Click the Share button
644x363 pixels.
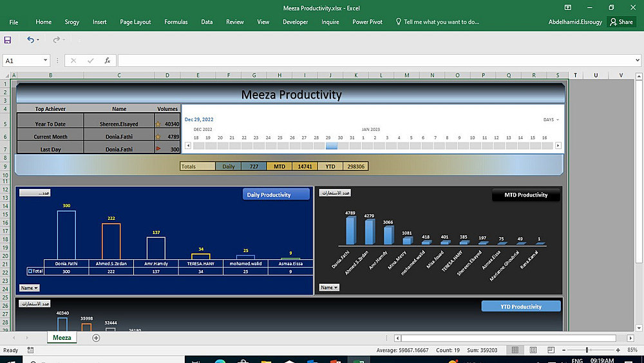coord(621,22)
